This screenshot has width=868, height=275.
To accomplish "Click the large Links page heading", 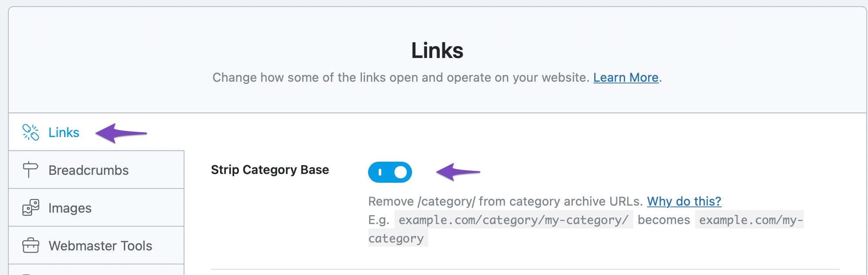I will tap(437, 50).
